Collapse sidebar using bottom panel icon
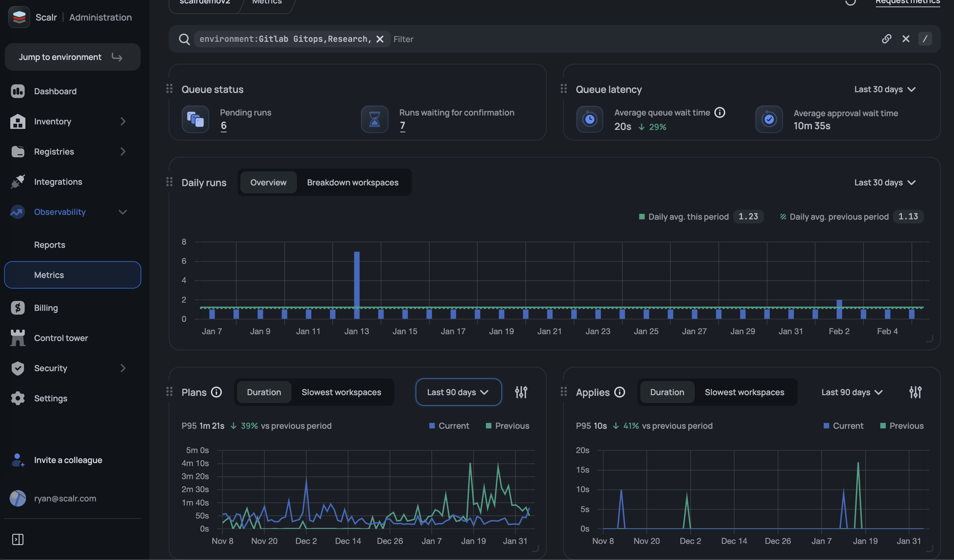 [18, 539]
